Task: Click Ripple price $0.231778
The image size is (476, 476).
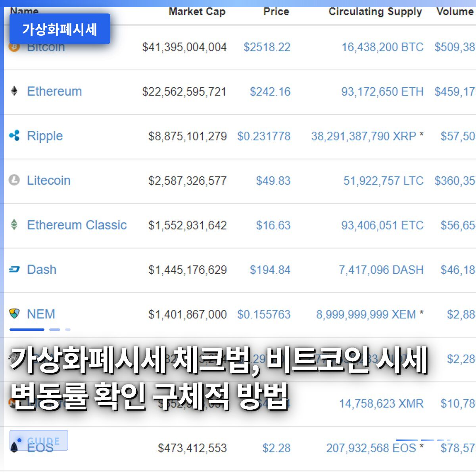Action: coord(264,136)
